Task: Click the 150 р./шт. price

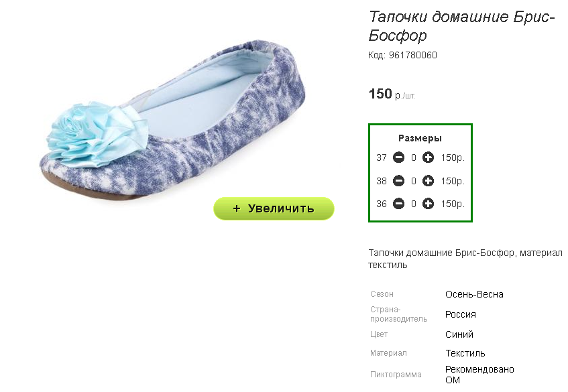Action: (392, 94)
